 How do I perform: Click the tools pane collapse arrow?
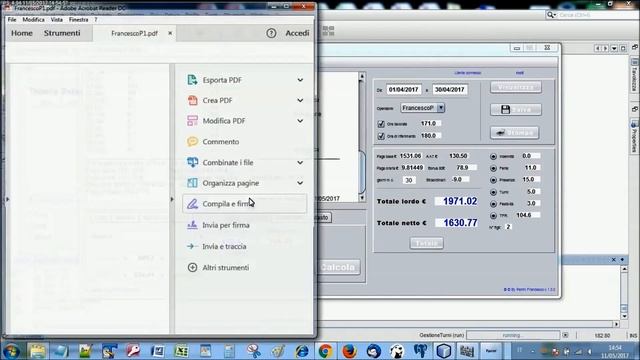click(172, 199)
